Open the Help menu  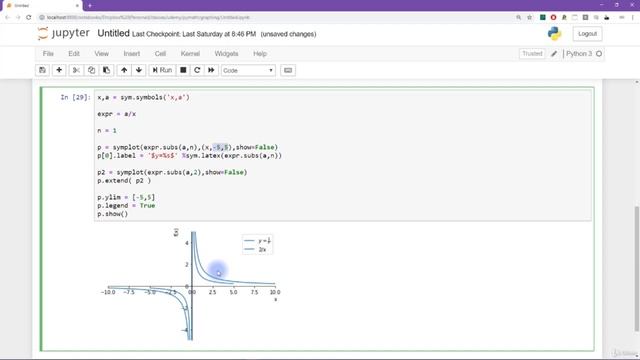click(x=260, y=53)
